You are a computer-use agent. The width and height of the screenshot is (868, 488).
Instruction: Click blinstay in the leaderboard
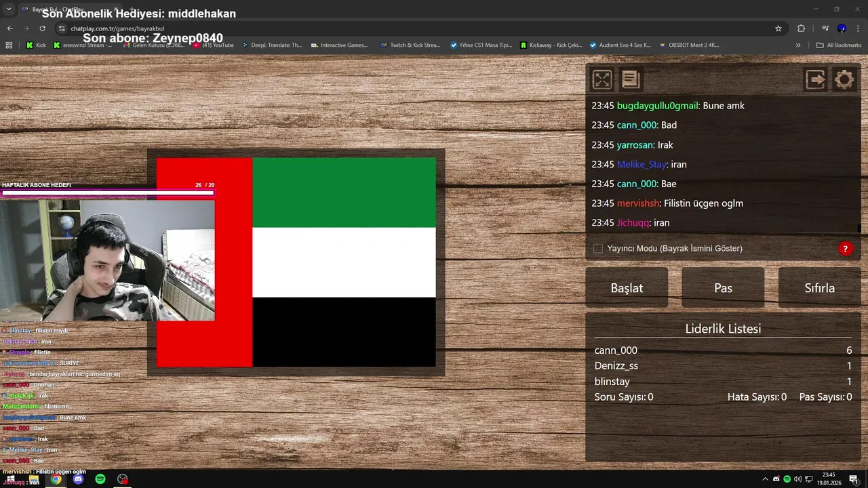612,382
